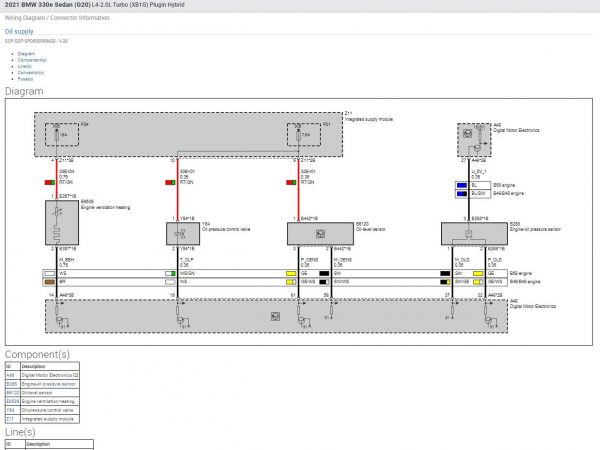This screenshot has width=600, height=450.
Task: Select the engine-oil pressure sensor component box
Action: pyautogui.click(x=474, y=233)
